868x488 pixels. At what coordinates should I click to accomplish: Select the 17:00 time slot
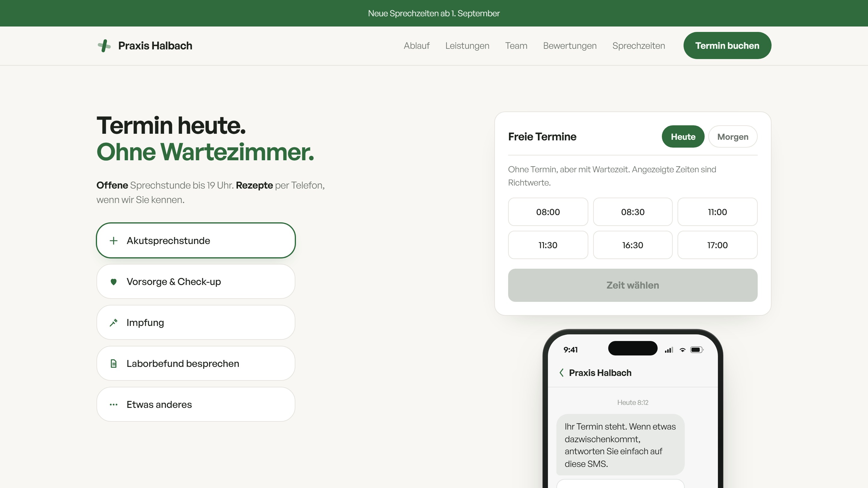point(717,245)
